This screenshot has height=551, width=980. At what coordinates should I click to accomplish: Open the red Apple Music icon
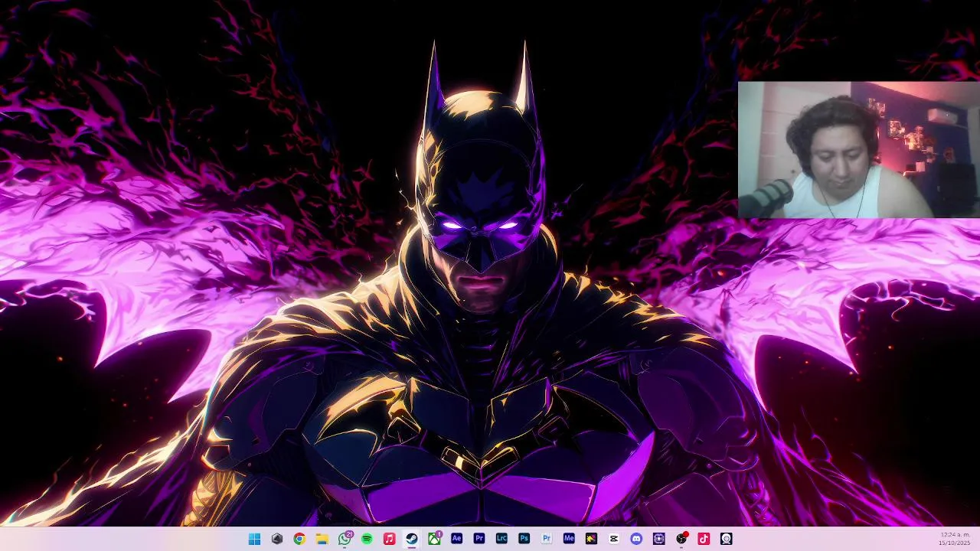click(389, 539)
